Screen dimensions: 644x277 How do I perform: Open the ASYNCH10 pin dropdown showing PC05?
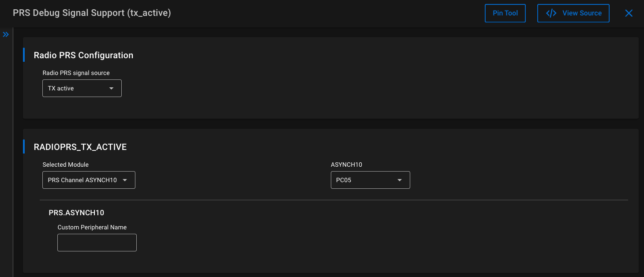tap(370, 180)
